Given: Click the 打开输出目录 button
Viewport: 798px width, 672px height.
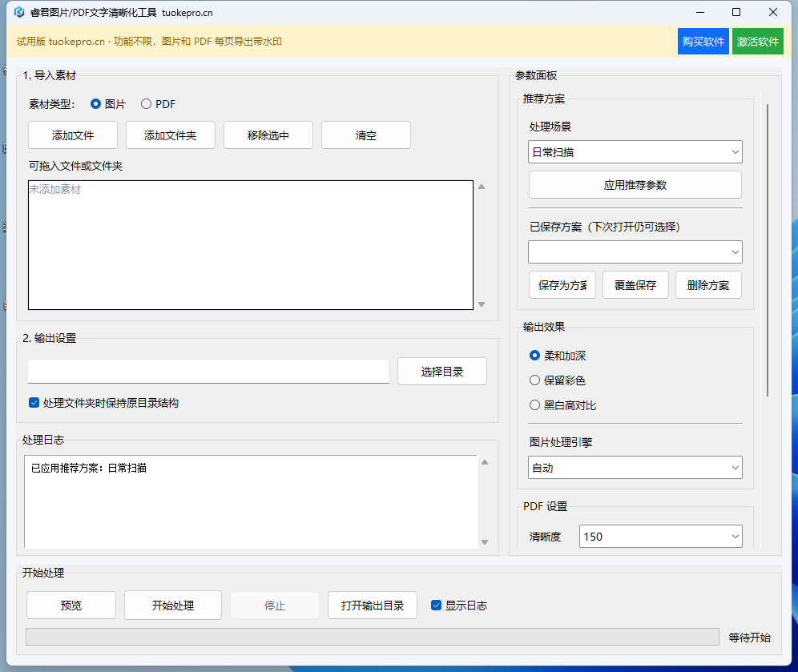Looking at the screenshot, I should [x=373, y=605].
